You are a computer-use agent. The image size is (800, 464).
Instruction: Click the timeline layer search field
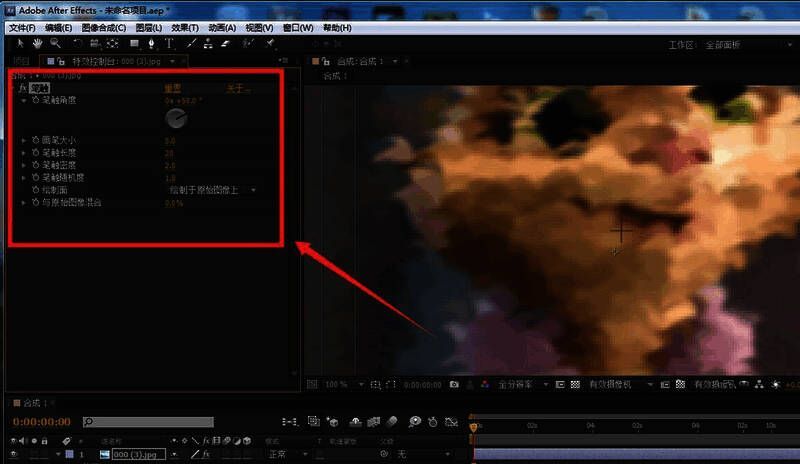pyautogui.click(x=135, y=422)
